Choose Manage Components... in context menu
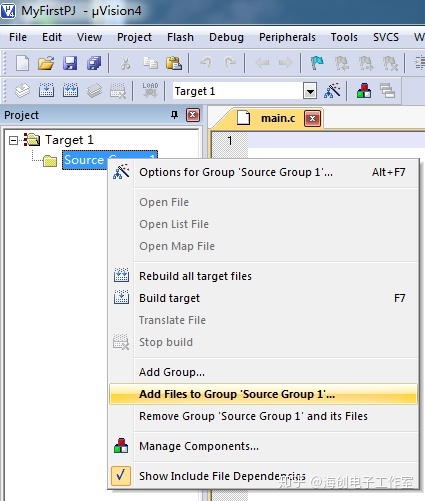This screenshot has width=425, height=501. tap(263, 446)
